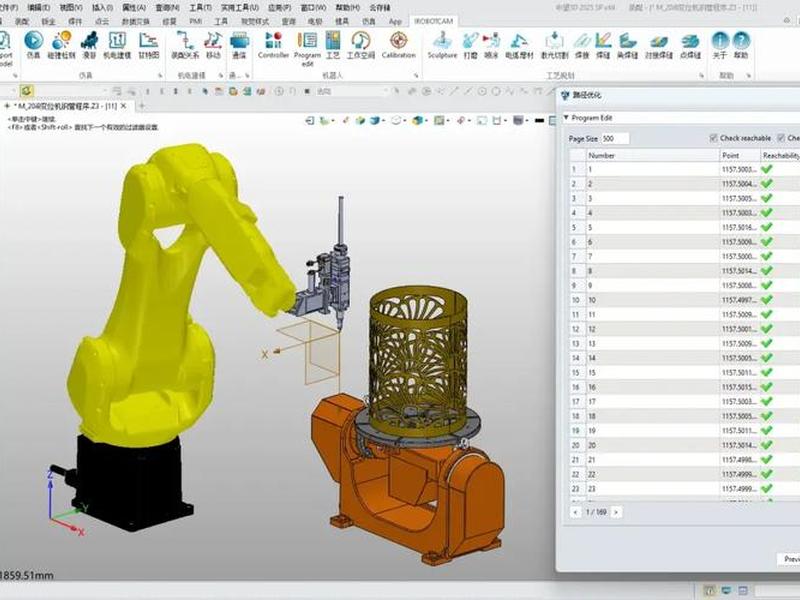Switch to the IROBOTCAM ribbon tab

(x=433, y=21)
